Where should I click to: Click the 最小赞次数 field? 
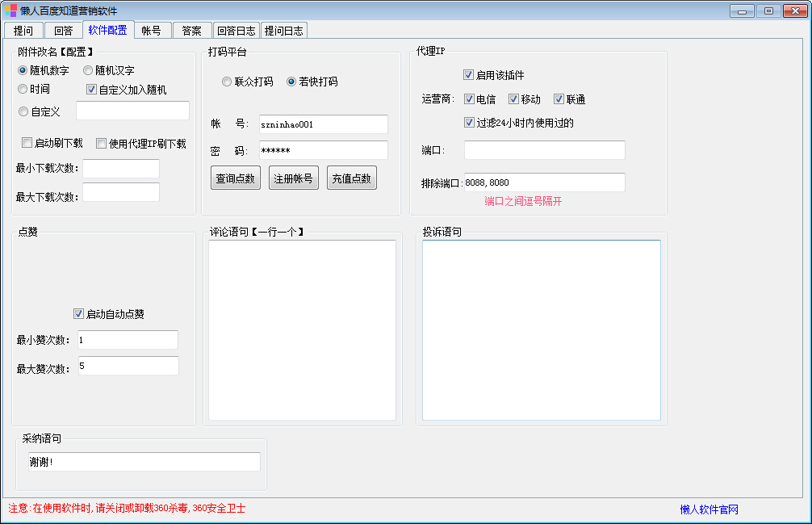click(x=128, y=340)
